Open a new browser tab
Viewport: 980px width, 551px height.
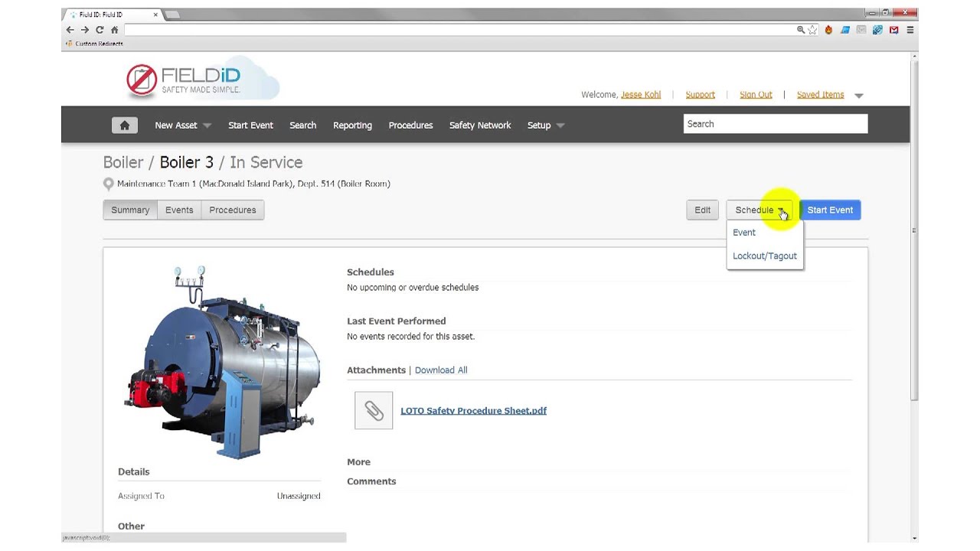(172, 15)
